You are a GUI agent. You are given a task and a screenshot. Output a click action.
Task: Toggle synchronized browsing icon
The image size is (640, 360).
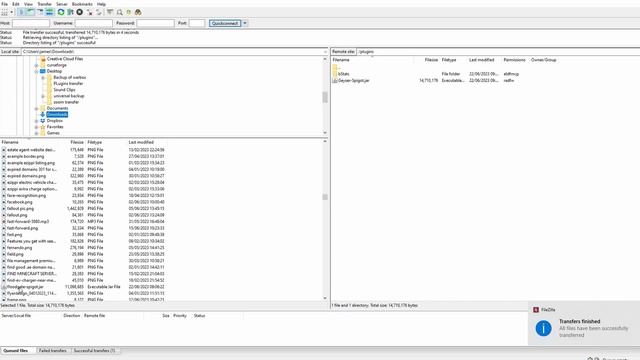point(129,12)
